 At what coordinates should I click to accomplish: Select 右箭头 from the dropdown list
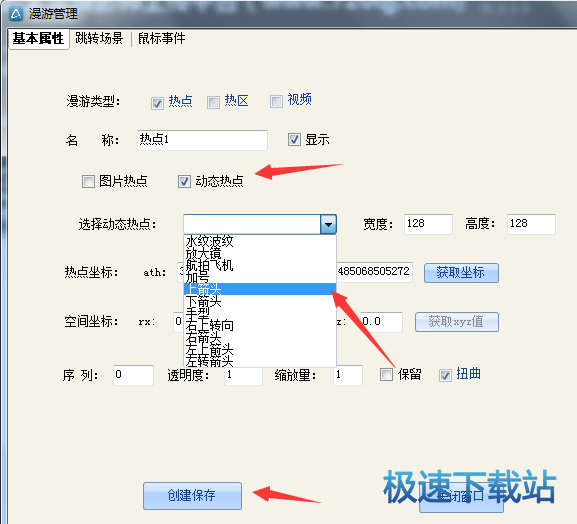click(260, 337)
